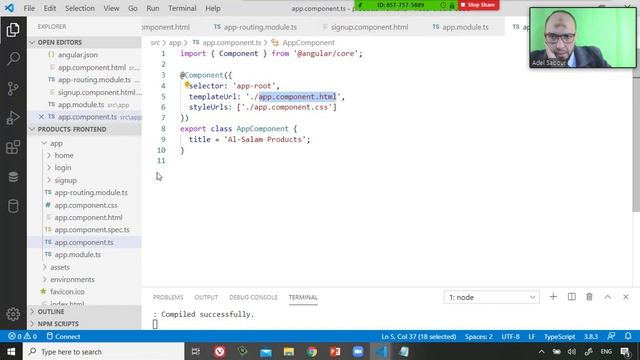The height and width of the screenshot is (360, 640).
Task: Close the terminal panel
Action: point(625,297)
